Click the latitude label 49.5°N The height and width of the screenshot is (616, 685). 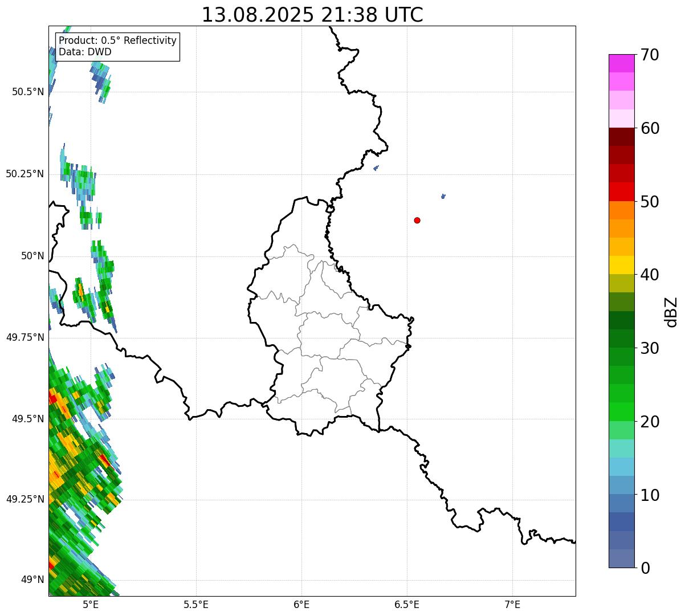[x=28, y=419]
